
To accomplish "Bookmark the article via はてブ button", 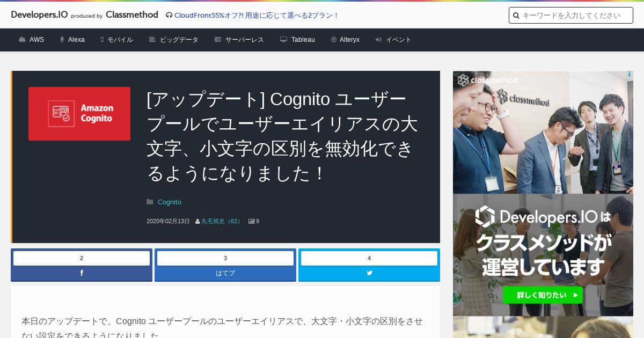I will 225,273.
